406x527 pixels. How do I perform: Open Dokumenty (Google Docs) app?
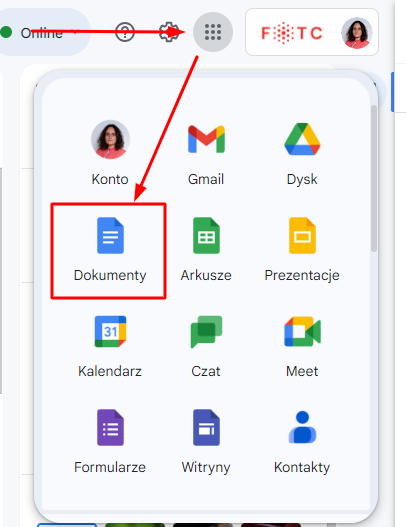point(110,250)
